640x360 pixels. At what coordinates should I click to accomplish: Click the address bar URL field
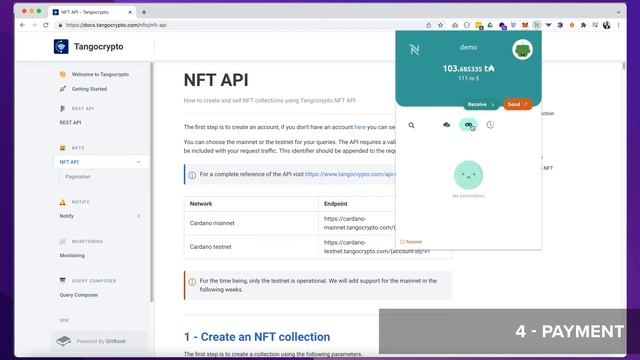241,25
